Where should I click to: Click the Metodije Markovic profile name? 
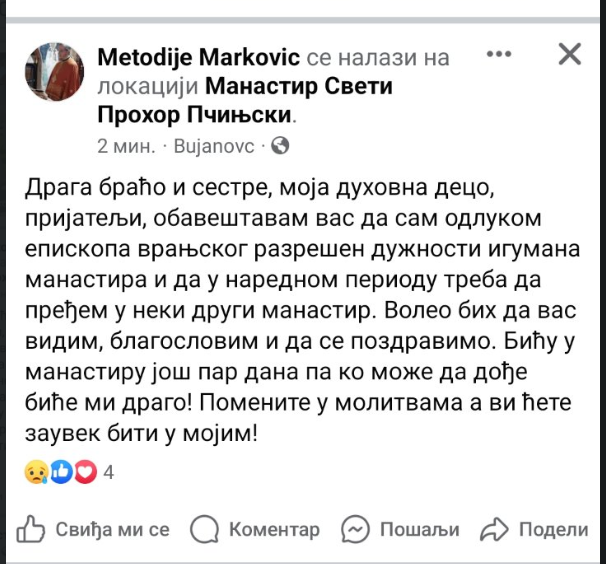(x=198, y=58)
